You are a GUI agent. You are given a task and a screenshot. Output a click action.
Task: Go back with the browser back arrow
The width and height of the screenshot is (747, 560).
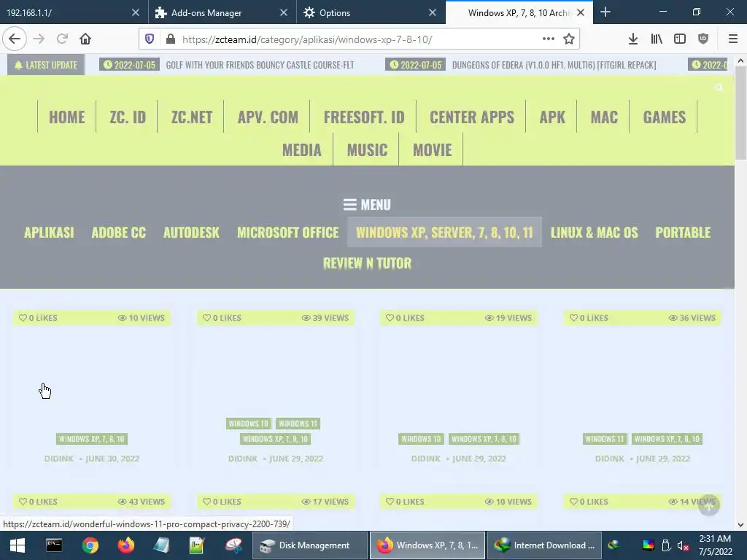click(15, 39)
